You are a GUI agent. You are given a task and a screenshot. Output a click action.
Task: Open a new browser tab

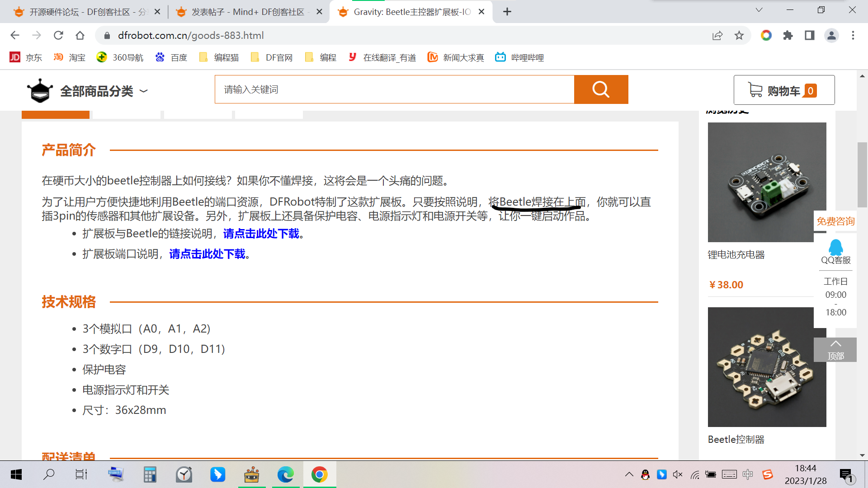pos(507,12)
